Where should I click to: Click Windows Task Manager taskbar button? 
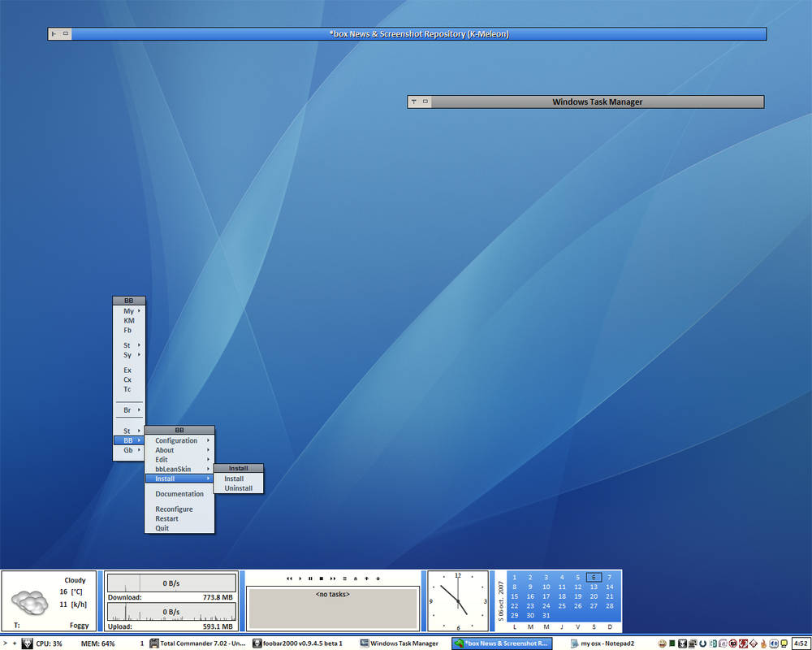[398, 643]
